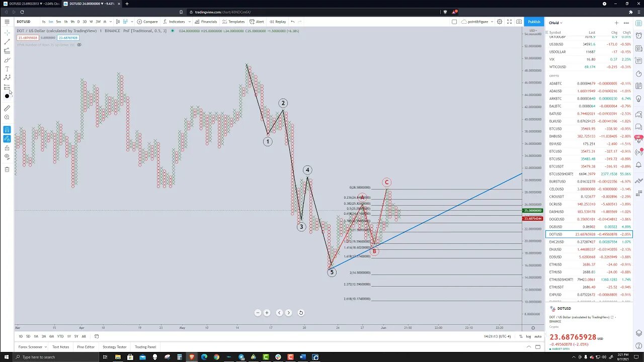This screenshot has width=644, height=362.
Task: Select the text annotation tool
Action: [7, 69]
